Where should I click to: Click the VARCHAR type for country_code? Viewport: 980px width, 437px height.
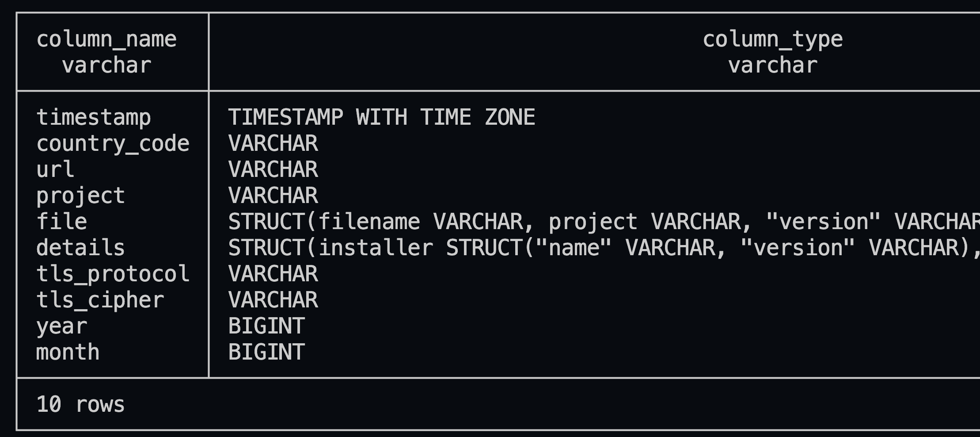(x=273, y=144)
